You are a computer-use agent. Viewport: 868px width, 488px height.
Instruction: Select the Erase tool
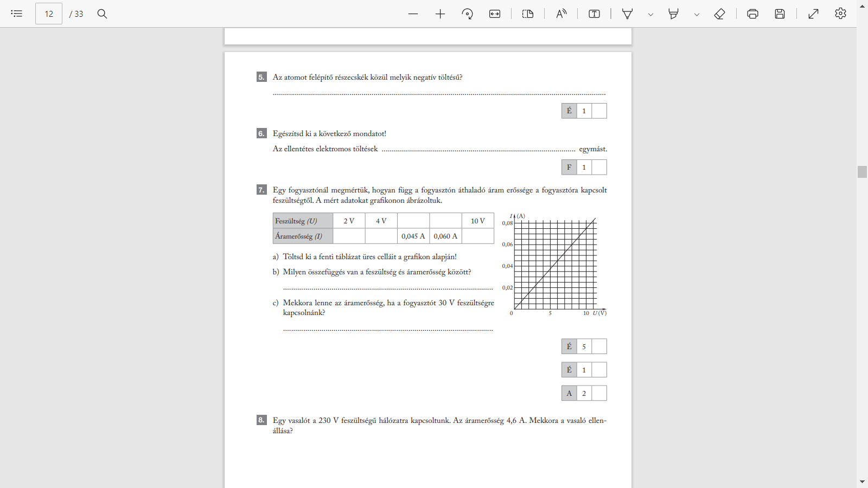pos(719,14)
